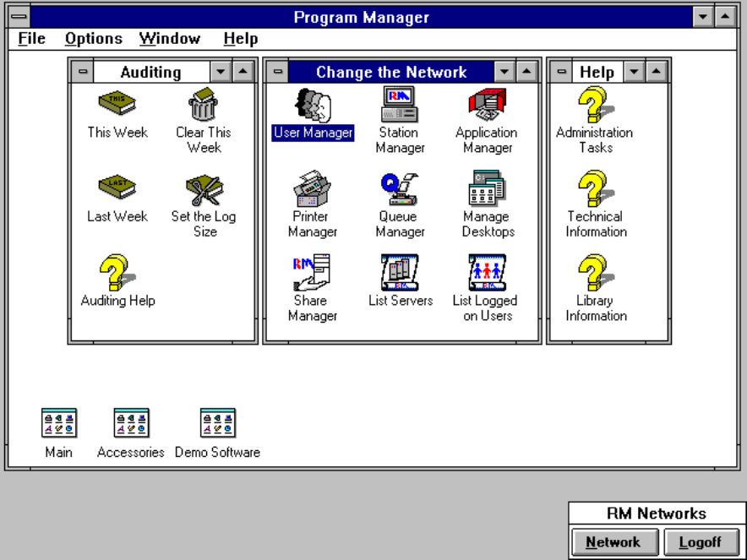Image resolution: width=747 pixels, height=560 pixels.
Task: Click the Auditing window title bar
Action: coord(151,72)
